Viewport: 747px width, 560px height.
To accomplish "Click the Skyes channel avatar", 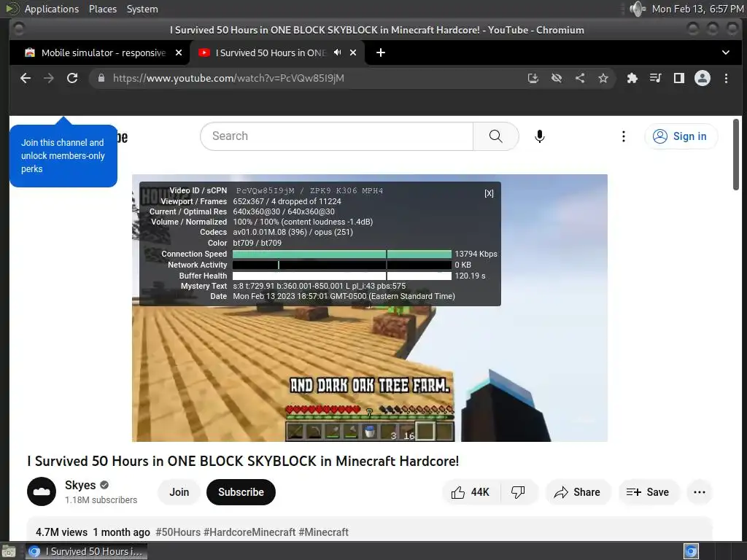I will [42, 491].
